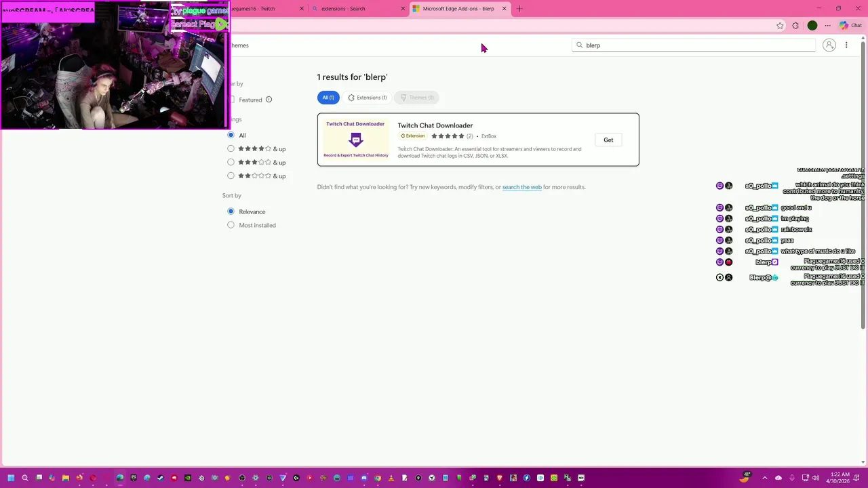The width and height of the screenshot is (868, 488).
Task: Open the green browser profile avatar
Action: [x=812, y=26]
